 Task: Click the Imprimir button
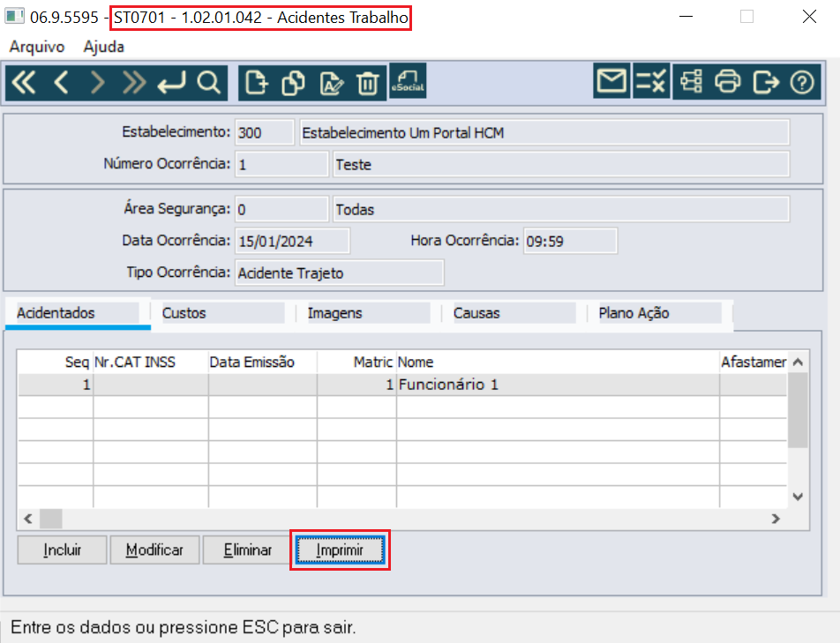pos(341,550)
